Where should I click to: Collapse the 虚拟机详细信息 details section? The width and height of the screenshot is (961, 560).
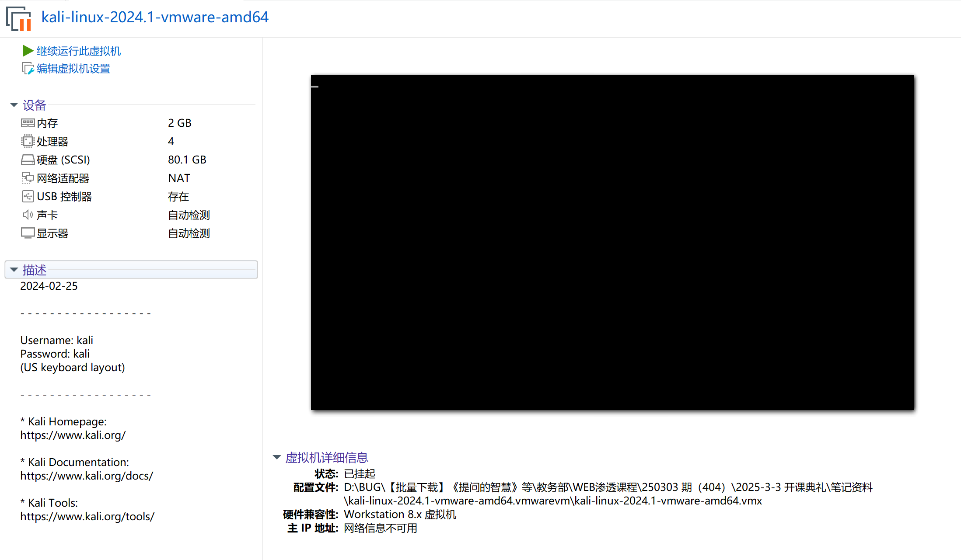[276, 457]
